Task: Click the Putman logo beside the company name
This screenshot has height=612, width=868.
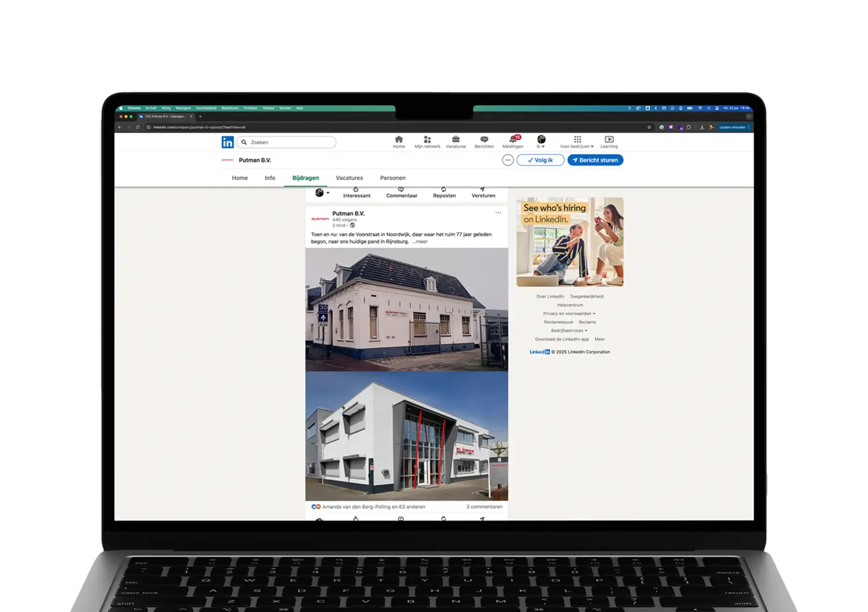Action: tap(227, 160)
